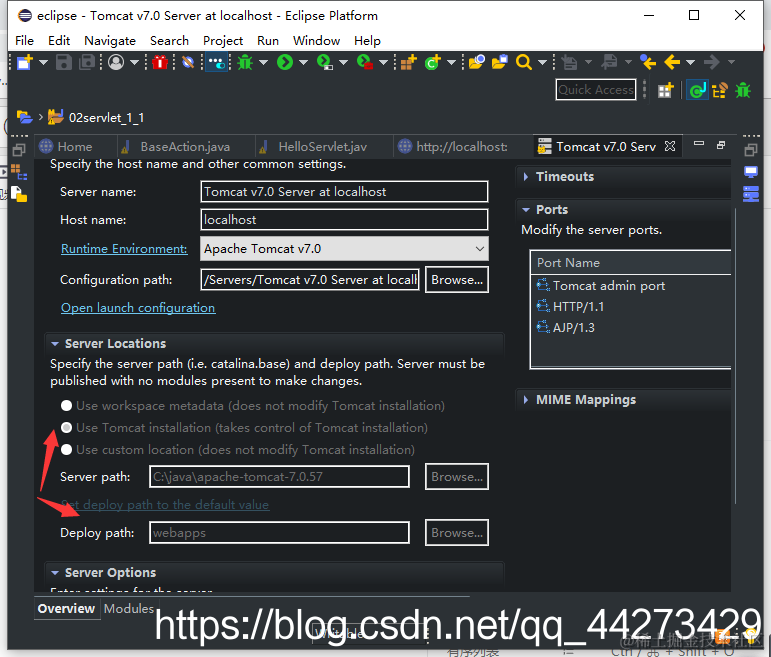This screenshot has height=657, width=771.
Task: Switch to the Java hierarchy perspective icon
Action: coord(720,90)
